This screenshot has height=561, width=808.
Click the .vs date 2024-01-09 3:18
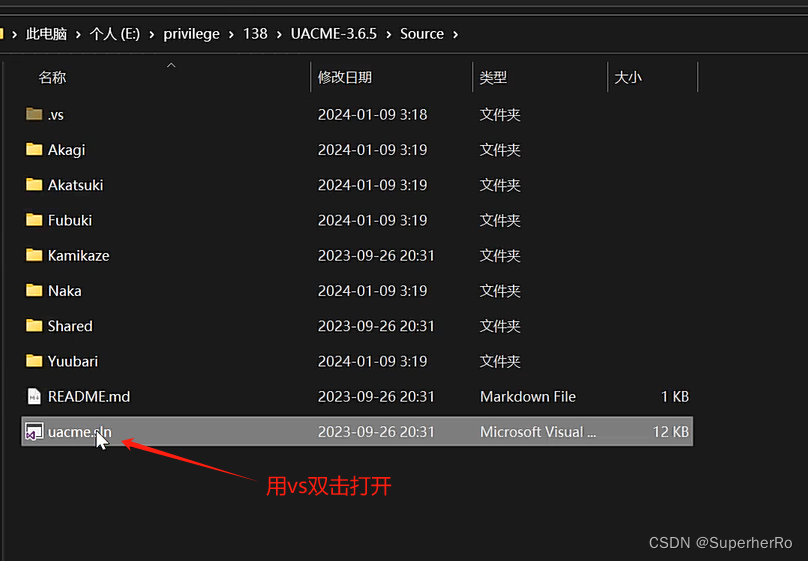tap(373, 114)
